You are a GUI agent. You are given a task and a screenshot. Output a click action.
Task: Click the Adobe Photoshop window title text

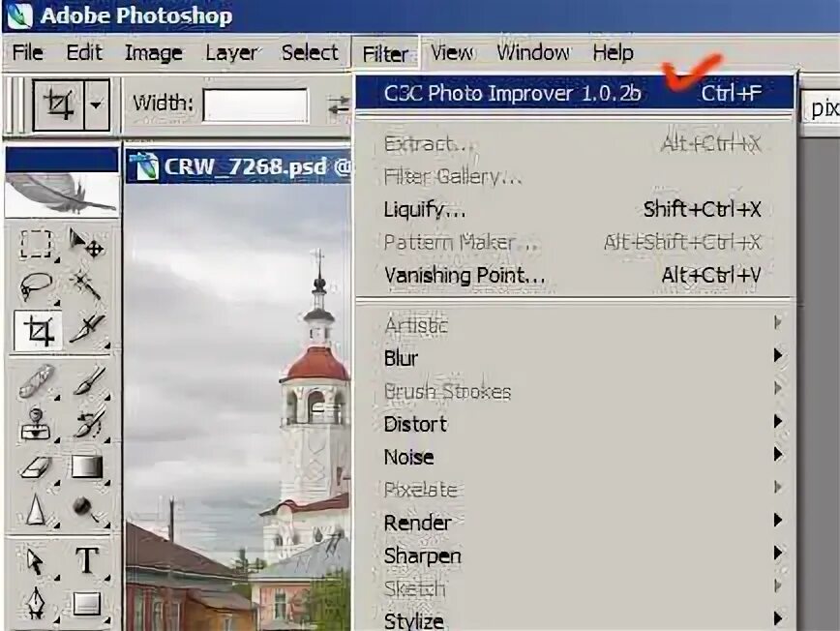coord(136,15)
